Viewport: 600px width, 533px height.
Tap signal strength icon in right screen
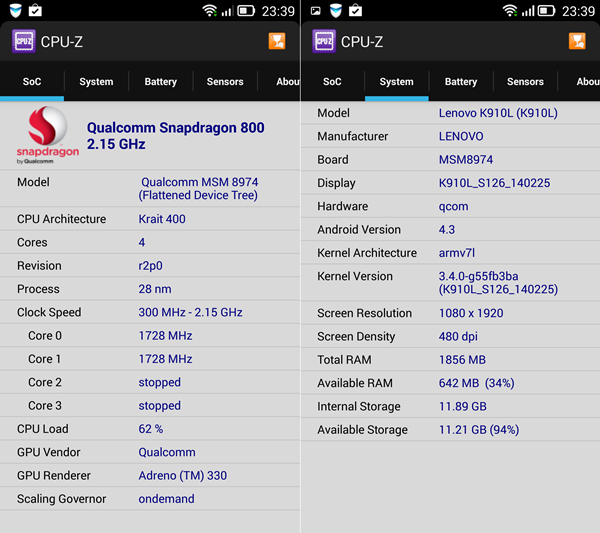click(x=528, y=11)
